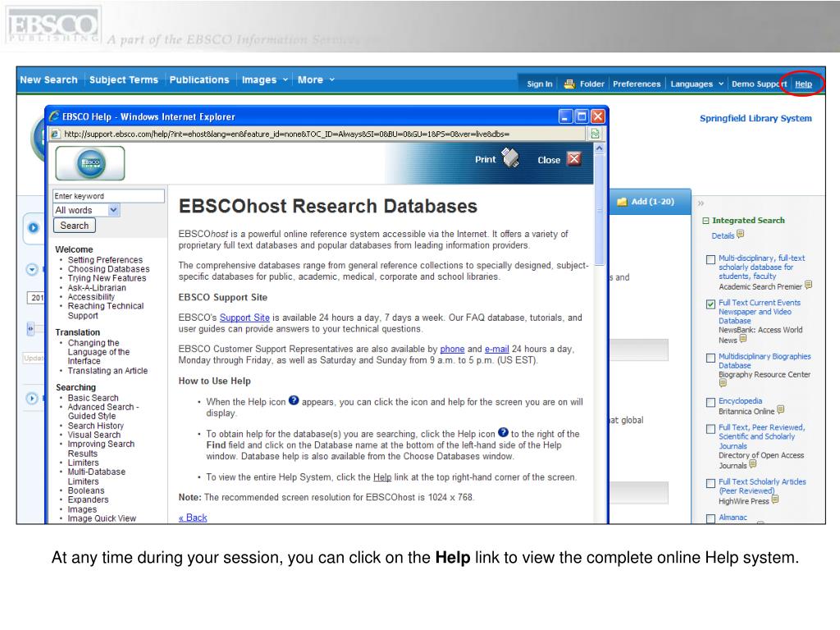Click the red Close X icon in Help header
The height and width of the screenshot is (630, 840).
(x=573, y=159)
